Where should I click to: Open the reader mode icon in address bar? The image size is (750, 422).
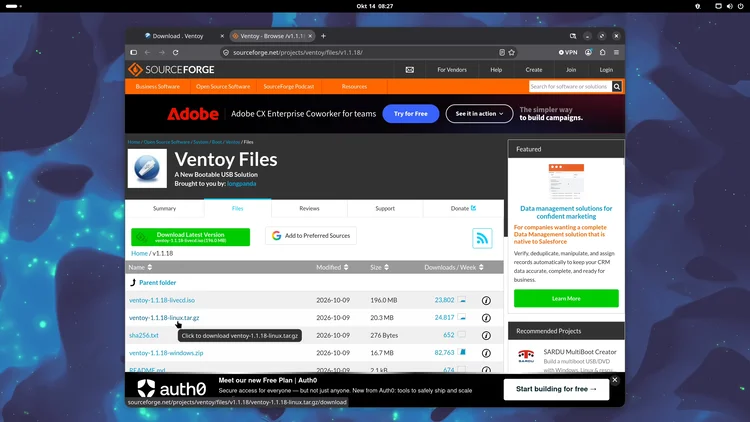502,53
